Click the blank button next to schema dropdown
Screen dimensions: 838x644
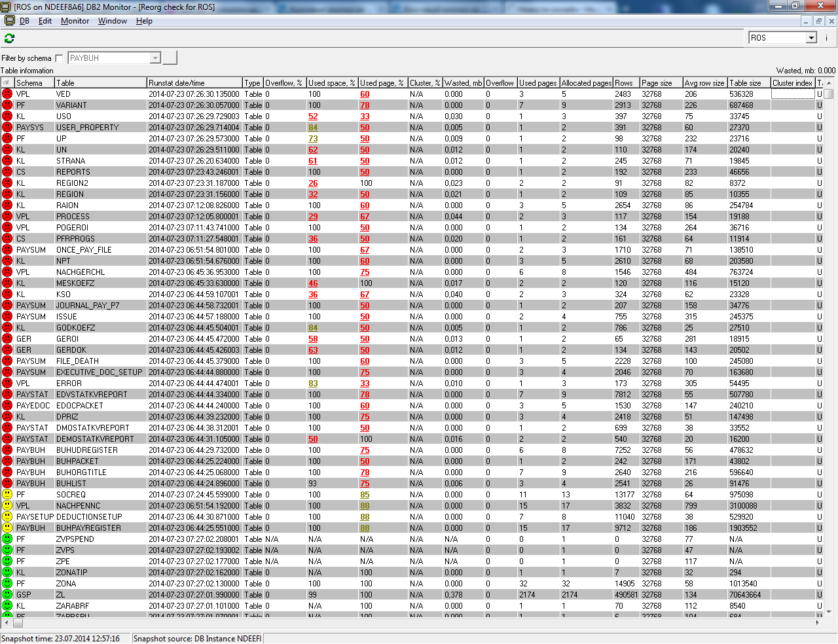(170, 58)
